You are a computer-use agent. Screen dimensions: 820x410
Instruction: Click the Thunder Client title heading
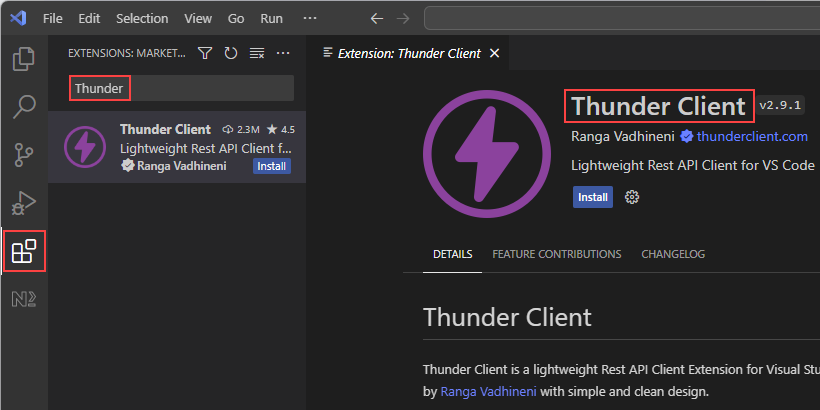pyautogui.click(x=658, y=106)
